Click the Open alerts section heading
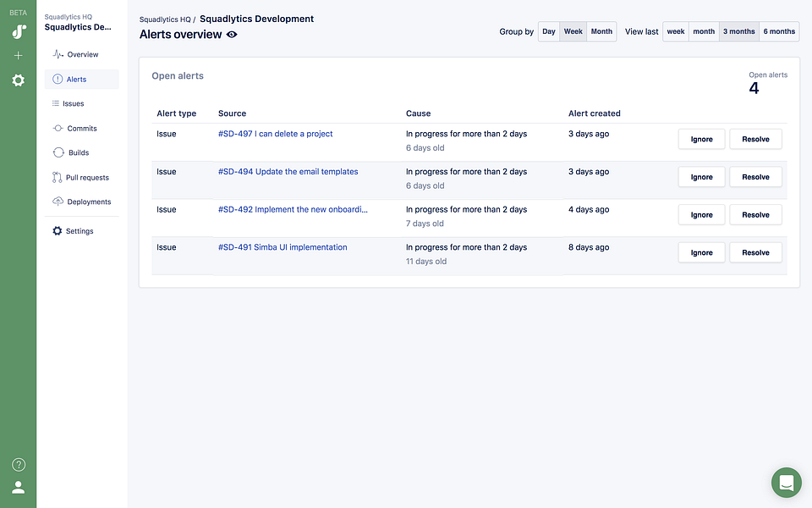The image size is (812, 508). (x=178, y=75)
